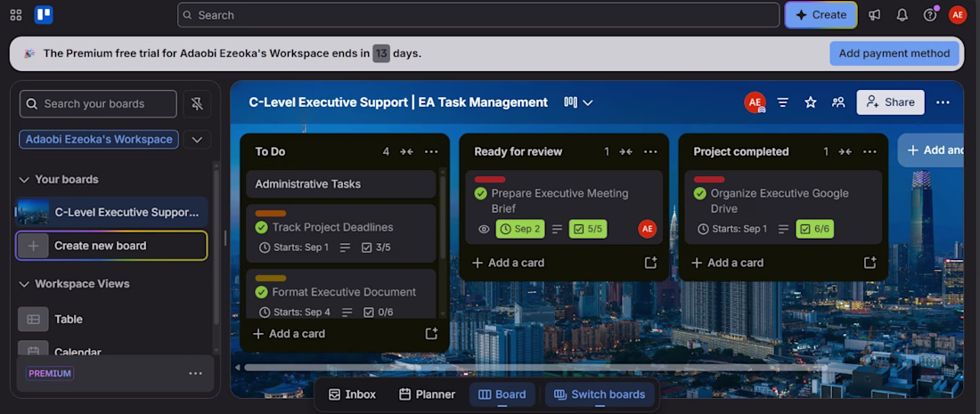Add a card to Ready for review
980x414 pixels.
pyautogui.click(x=508, y=263)
